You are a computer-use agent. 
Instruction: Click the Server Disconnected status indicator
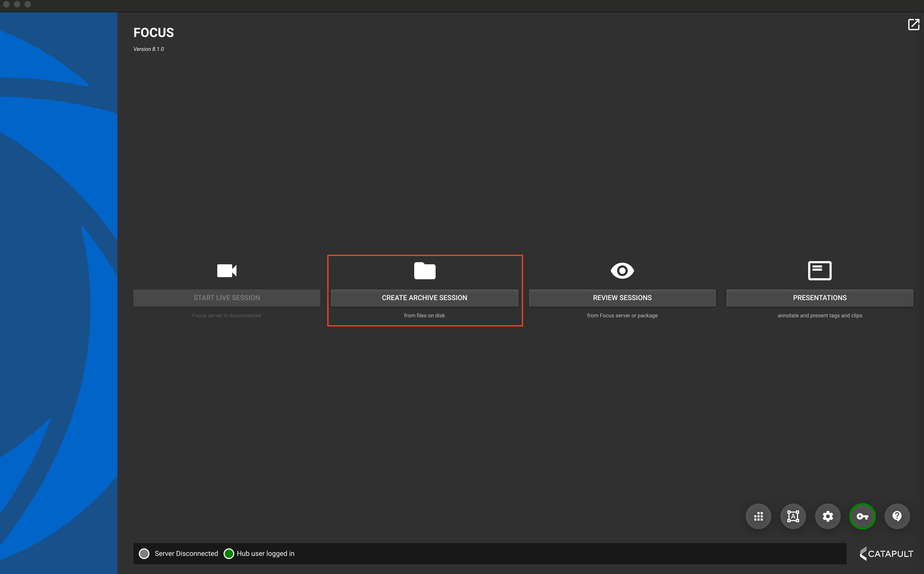[144, 553]
